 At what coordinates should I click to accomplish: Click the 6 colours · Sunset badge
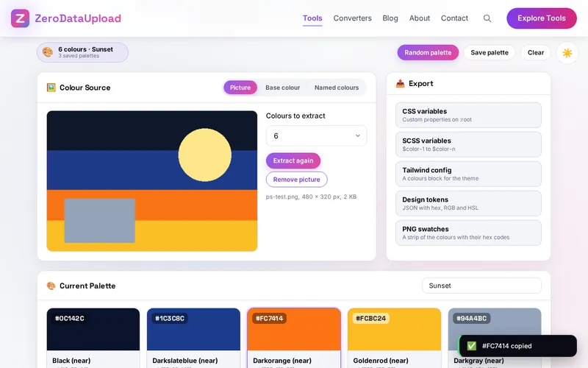tap(82, 52)
